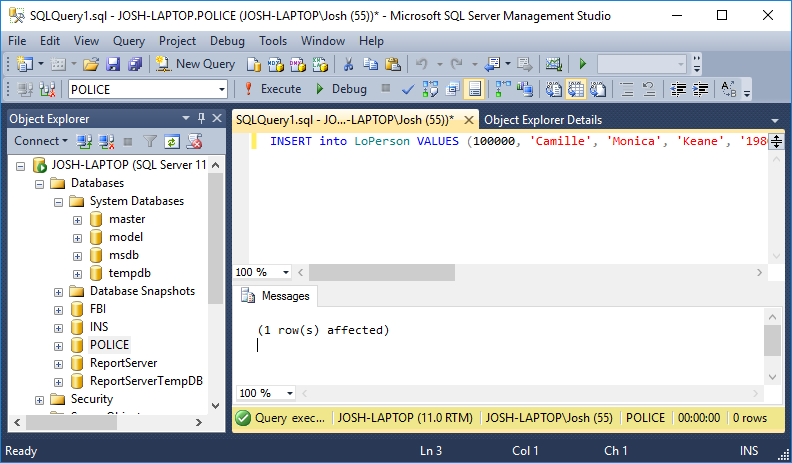
Task: Expand the master database node
Action: pyautogui.click(x=77, y=220)
